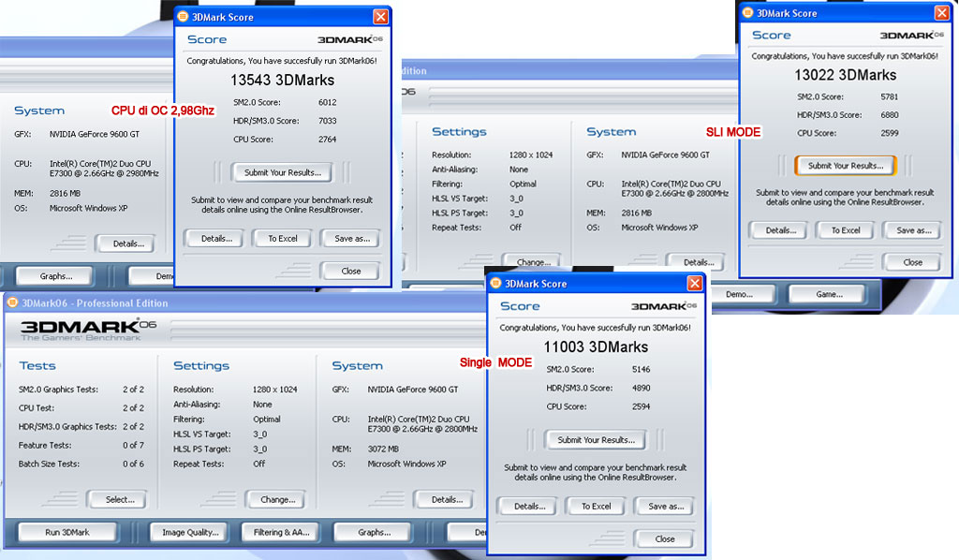Click the CPU Score value 2764
This screenshot has height=560, width=959.
(327, 140)
